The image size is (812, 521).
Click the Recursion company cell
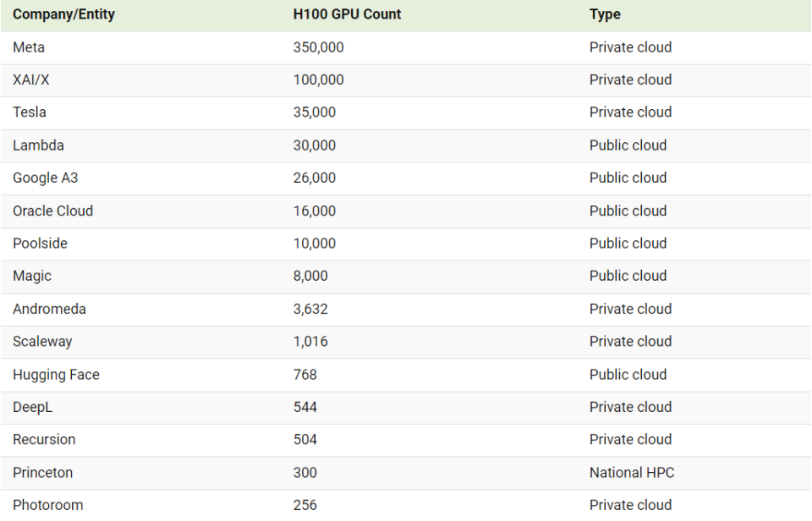(x=44, y=440)
